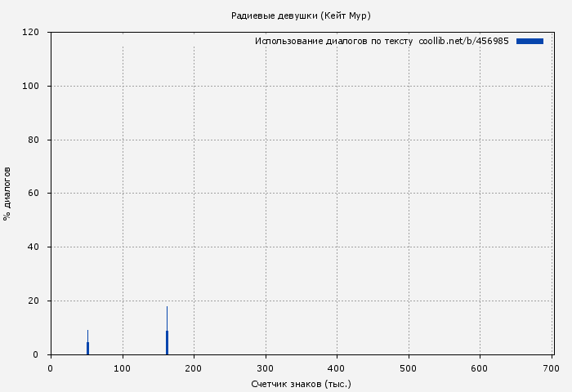Click the x-axis tick label 100
Screen dimensions: 572x392
pos(123,368)
